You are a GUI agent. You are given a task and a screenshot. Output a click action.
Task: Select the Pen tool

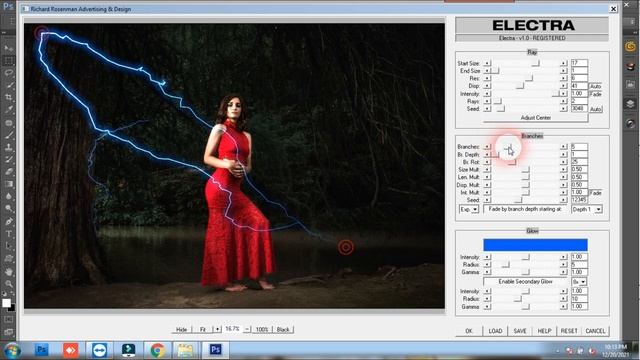coord(9,222)
